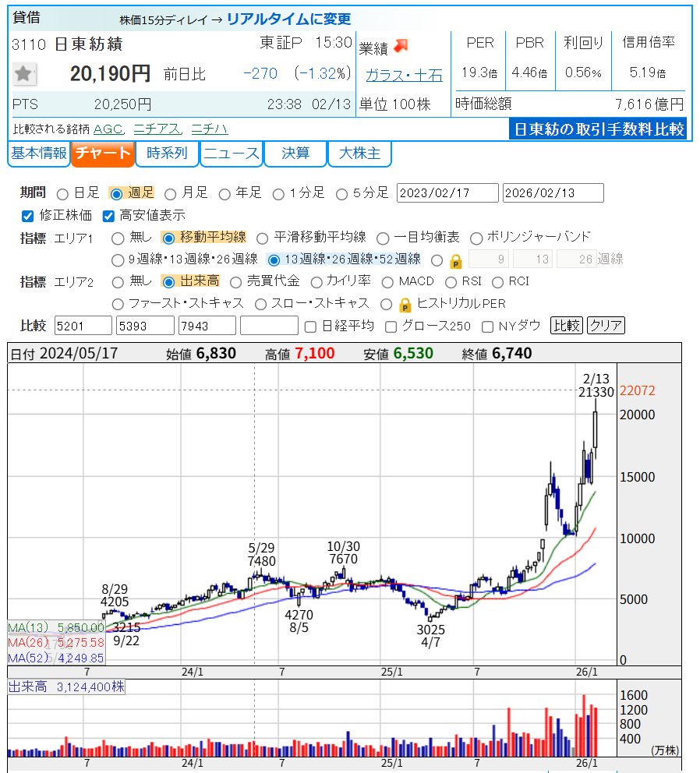Click the star favorite icon
Image resolution: width=700 pixels, height=773 pixels.
coord(23,74)
